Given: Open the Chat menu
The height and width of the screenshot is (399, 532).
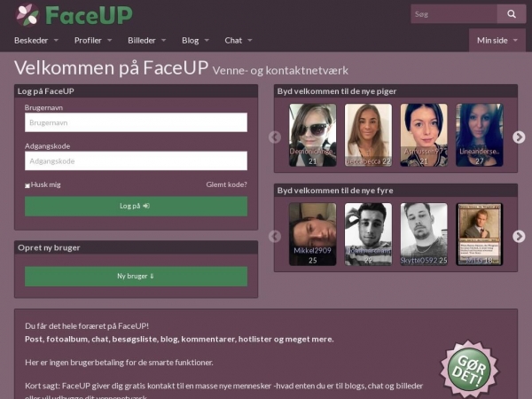Looking at the screenshot, I should (239, 40).
